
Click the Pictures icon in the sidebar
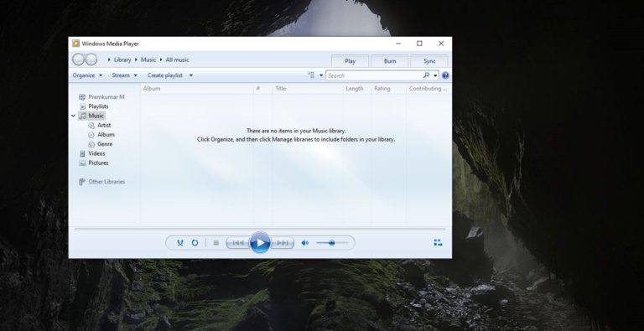82,163
